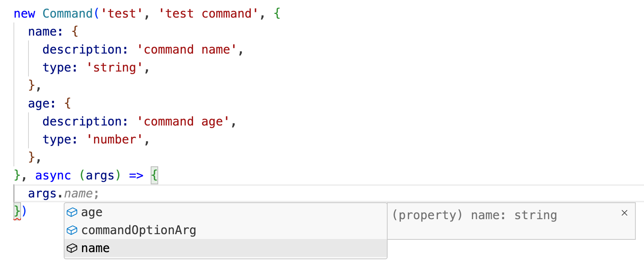Click the new keyword

pos(24,13)
